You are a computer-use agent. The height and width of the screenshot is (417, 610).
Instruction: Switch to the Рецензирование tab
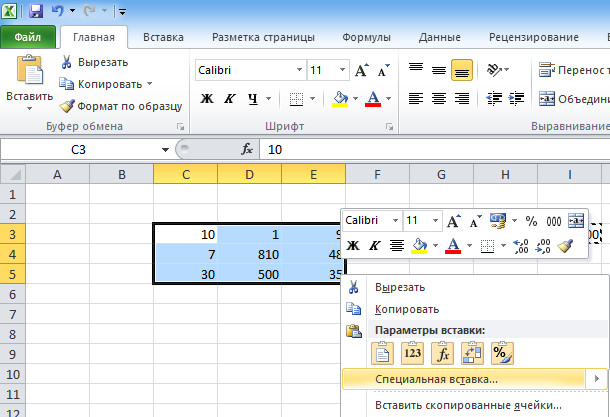(x=534, y=37)
